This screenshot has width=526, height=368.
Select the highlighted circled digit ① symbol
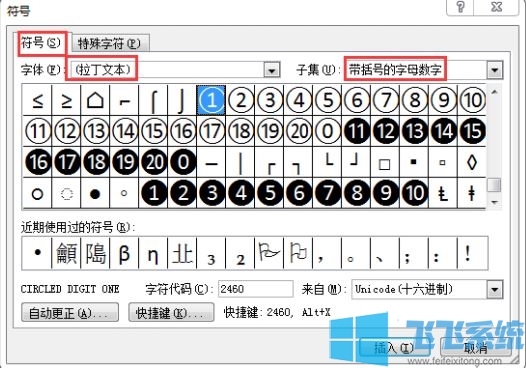(x=211, y=100)
